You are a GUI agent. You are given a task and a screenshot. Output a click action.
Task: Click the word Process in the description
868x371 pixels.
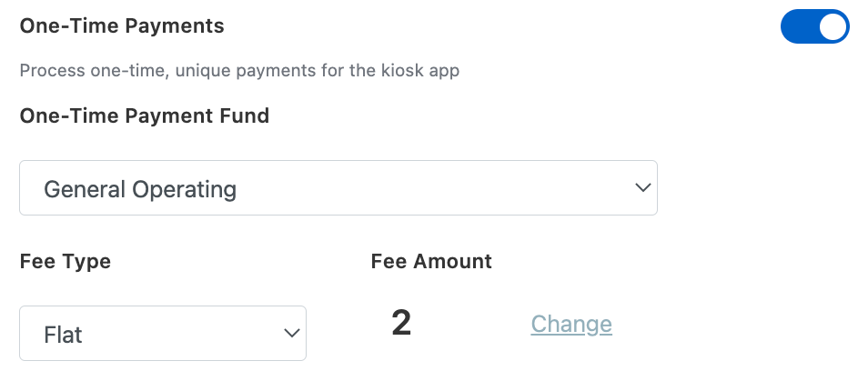(x=51, y=70)
